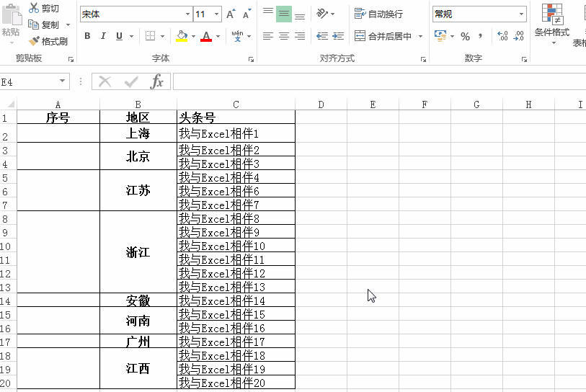Click merged cell 北京
The image size is (586, 392).
138,156
